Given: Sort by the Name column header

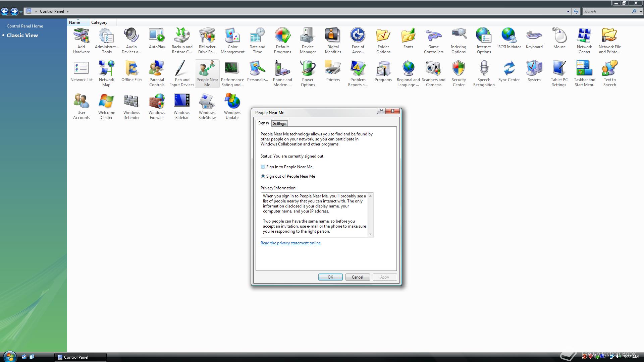Looking at the screenshot, I should (78, 22).
